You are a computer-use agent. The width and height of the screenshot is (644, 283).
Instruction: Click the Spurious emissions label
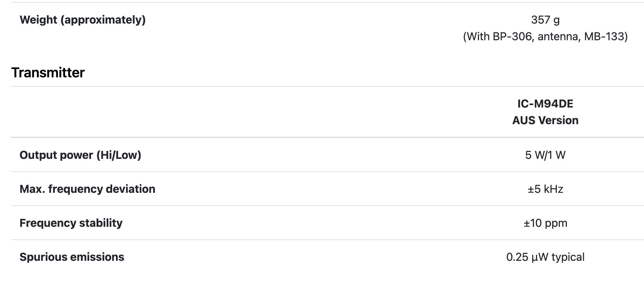point(72,257)
